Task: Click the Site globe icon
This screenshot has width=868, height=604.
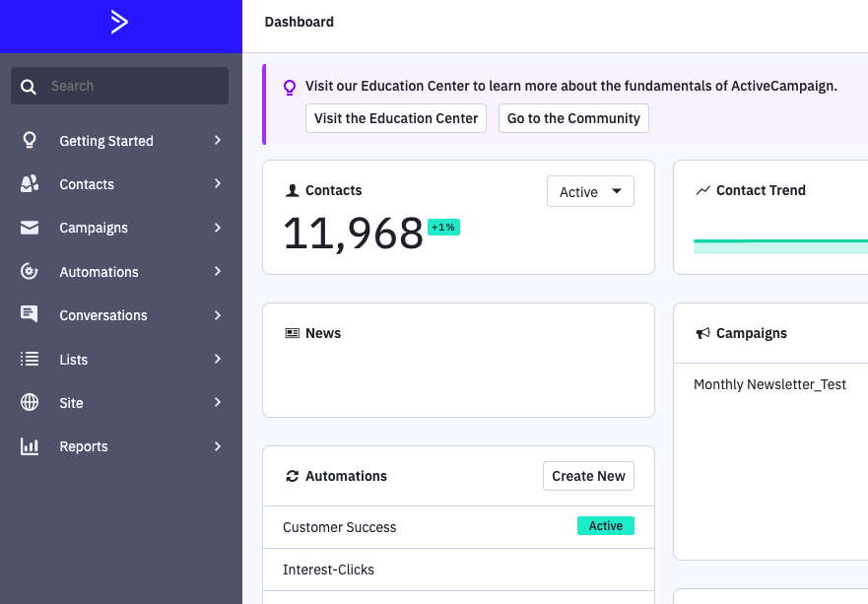Action: tap(30, 403)
